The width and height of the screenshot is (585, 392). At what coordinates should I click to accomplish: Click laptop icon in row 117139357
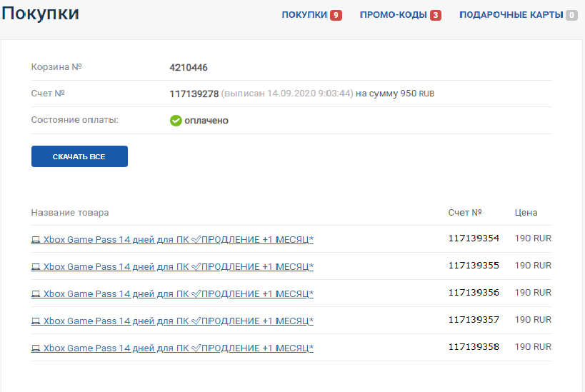36,321
